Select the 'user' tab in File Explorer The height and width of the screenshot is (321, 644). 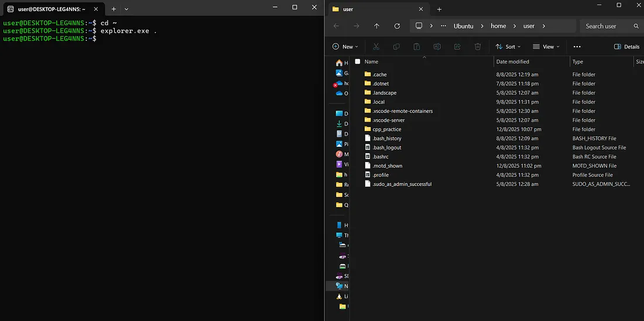pos(378,9)
